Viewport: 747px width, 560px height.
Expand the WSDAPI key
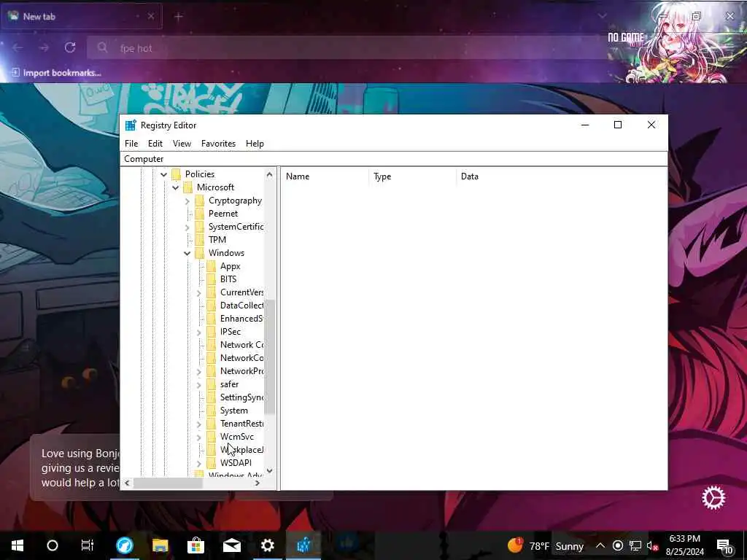[199, 463]
